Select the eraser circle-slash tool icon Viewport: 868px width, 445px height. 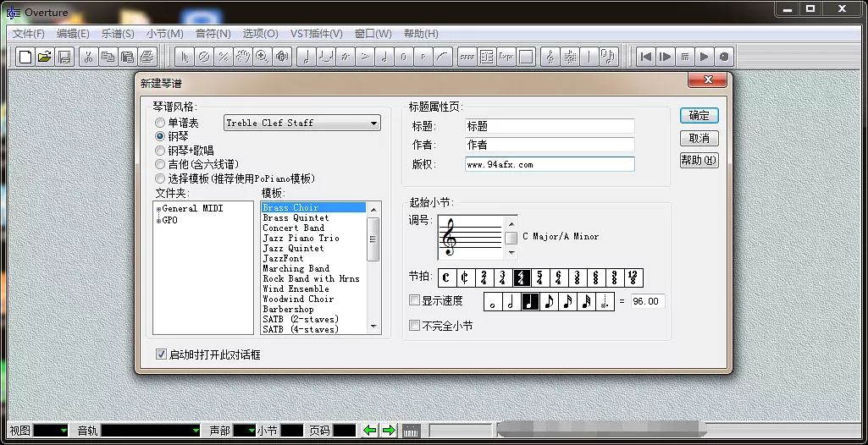[x=204, y=57]
